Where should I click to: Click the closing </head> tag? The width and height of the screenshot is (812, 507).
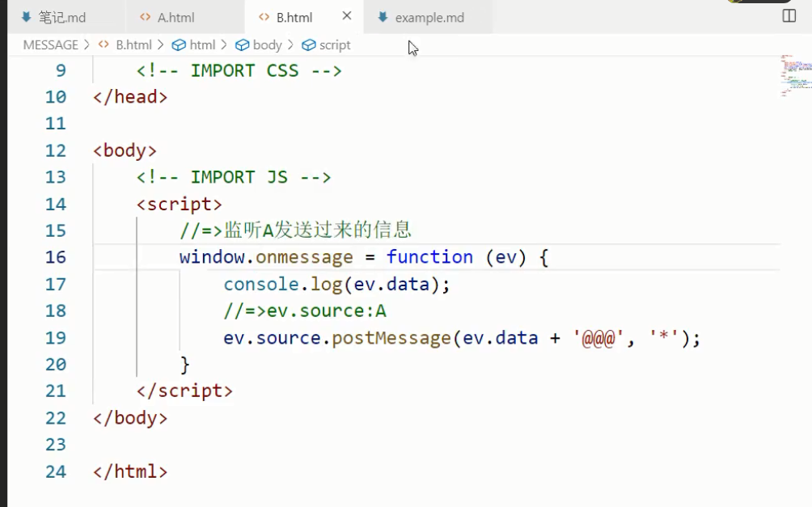pos(130,97)
